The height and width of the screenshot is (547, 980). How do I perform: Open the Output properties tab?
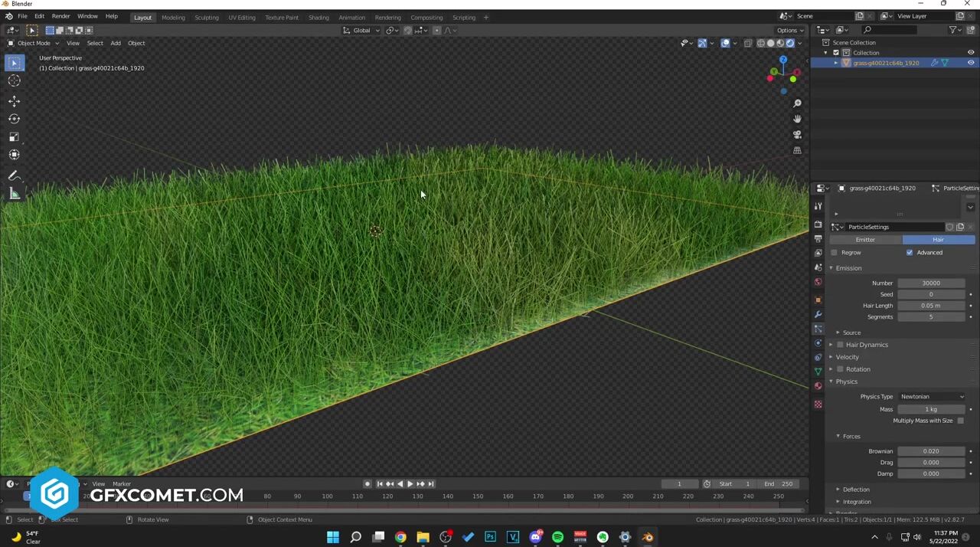pyautogui.click(x=818, y=239)
